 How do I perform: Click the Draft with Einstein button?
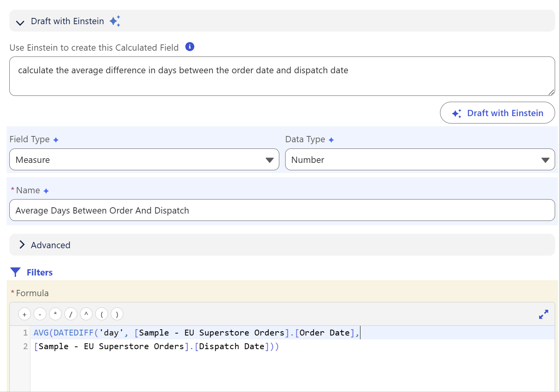pyautogui.click(x=497, y=113)
